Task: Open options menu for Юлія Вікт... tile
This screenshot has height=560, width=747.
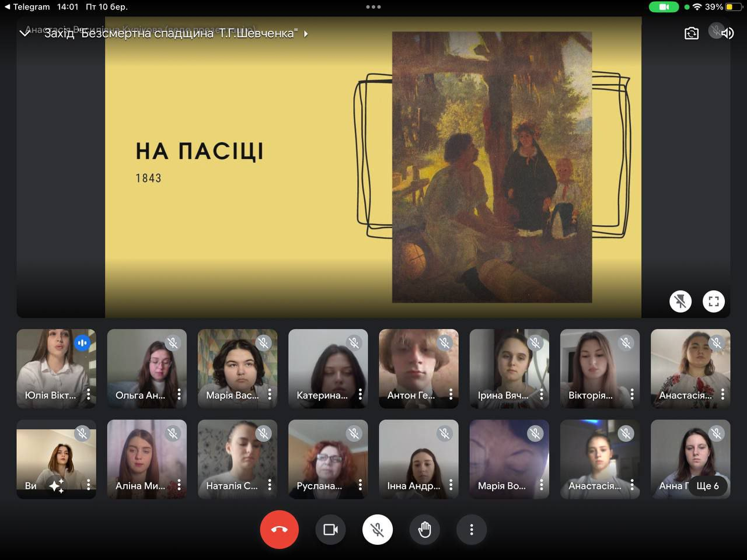Action: (88, 395)
